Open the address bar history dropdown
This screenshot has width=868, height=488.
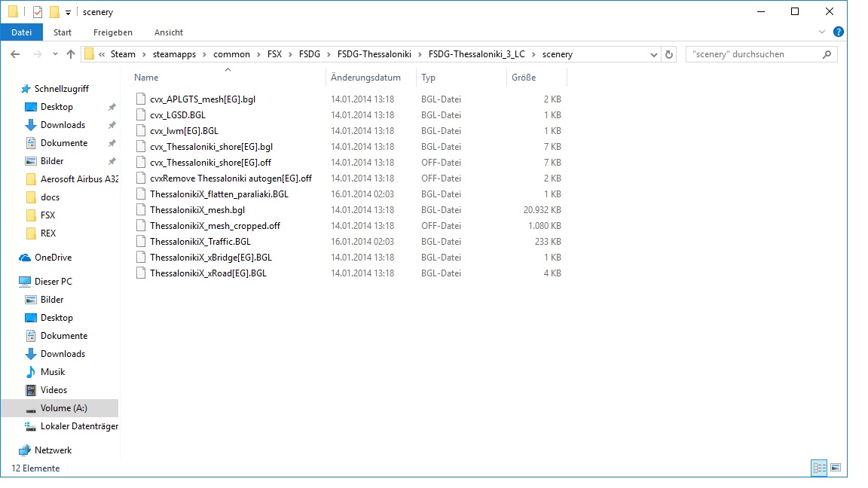[x=653, y=54]
